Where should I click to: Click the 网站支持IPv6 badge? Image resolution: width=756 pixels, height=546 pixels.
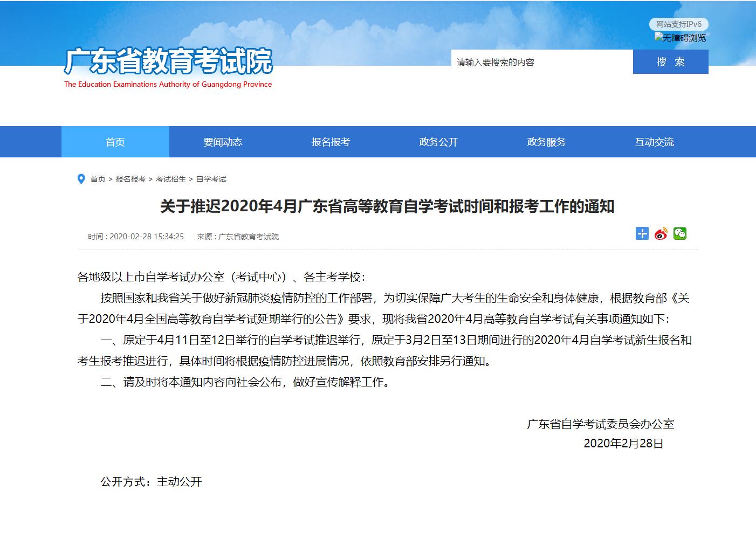coord(678,24)
